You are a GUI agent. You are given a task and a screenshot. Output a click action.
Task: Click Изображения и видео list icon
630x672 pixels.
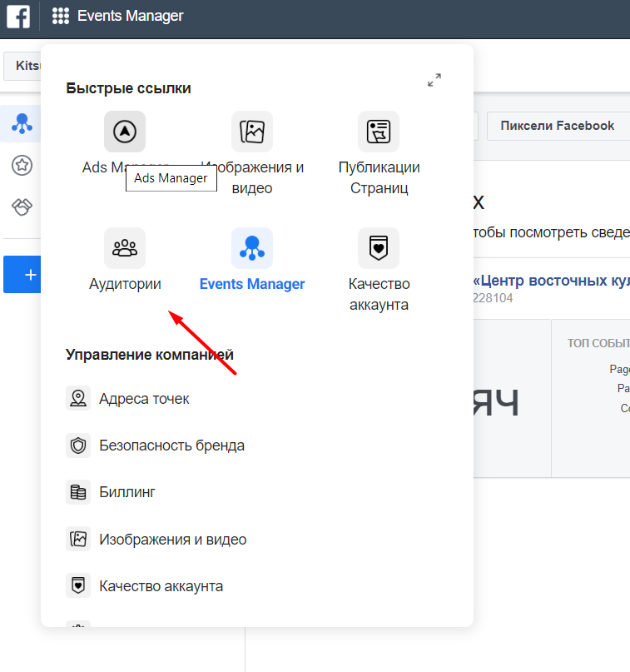pos(78,539)
